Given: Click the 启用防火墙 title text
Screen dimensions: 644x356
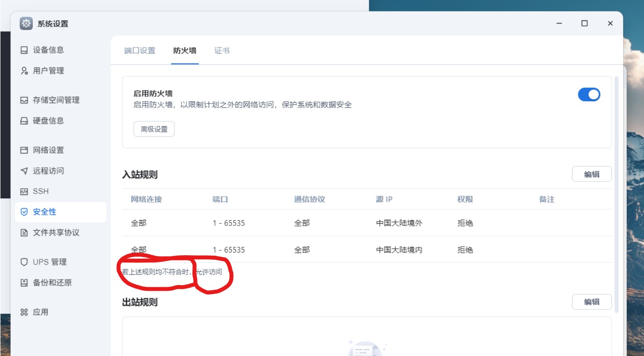Looking at the screenshot, I should [x=153, y=94].
